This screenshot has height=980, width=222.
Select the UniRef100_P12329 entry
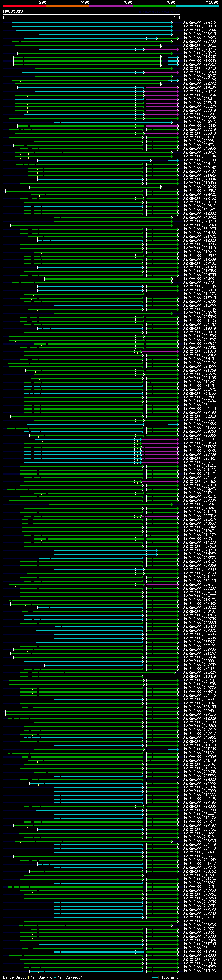tap(199, 718)
